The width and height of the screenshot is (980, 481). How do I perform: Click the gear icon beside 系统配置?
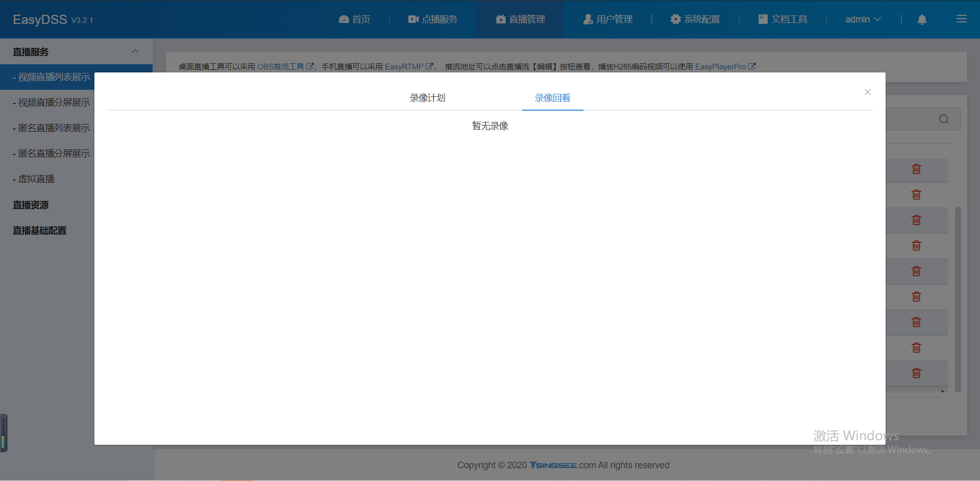[x=675, y=19]
